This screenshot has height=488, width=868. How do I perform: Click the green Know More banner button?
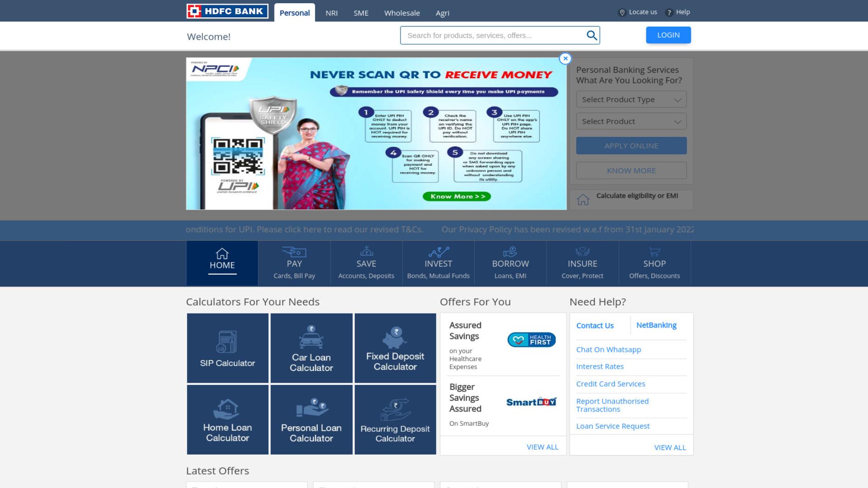(457, 197)
